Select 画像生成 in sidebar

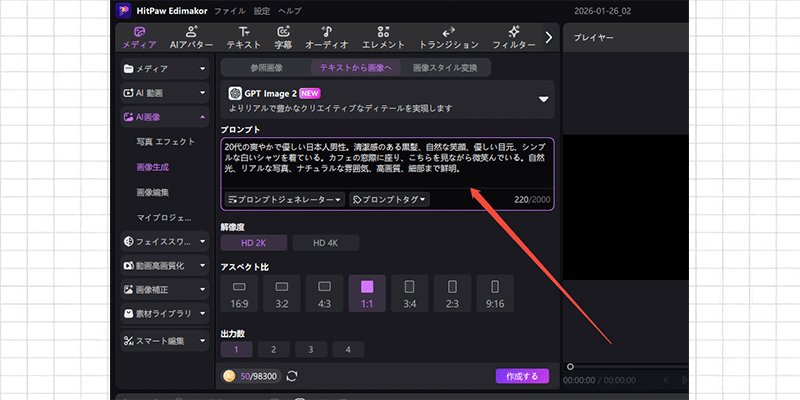point(153,167)
